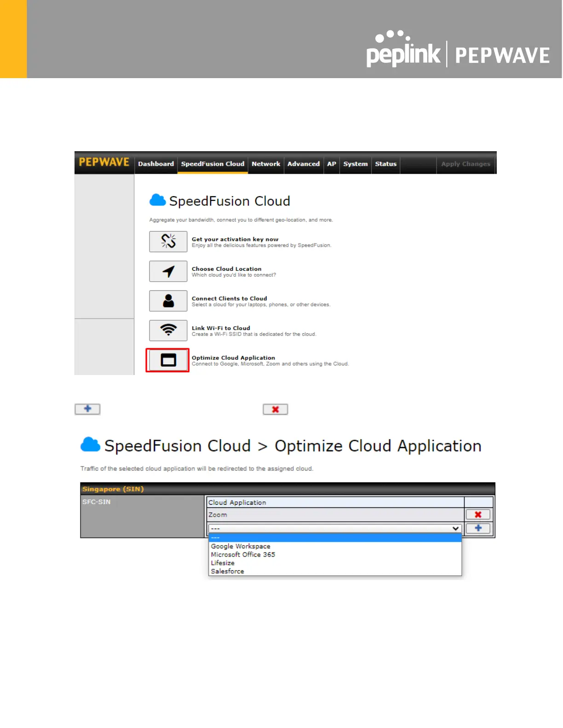563x728 pixels.
Task: Choose Microsoft Office 365 option
Action: point(335,555)
